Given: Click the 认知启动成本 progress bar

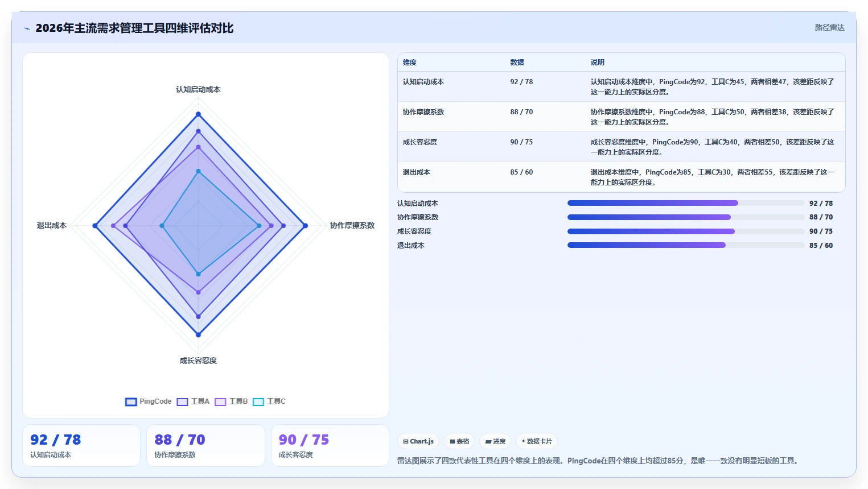Looking at the screenshot, I should pos(686,203).
